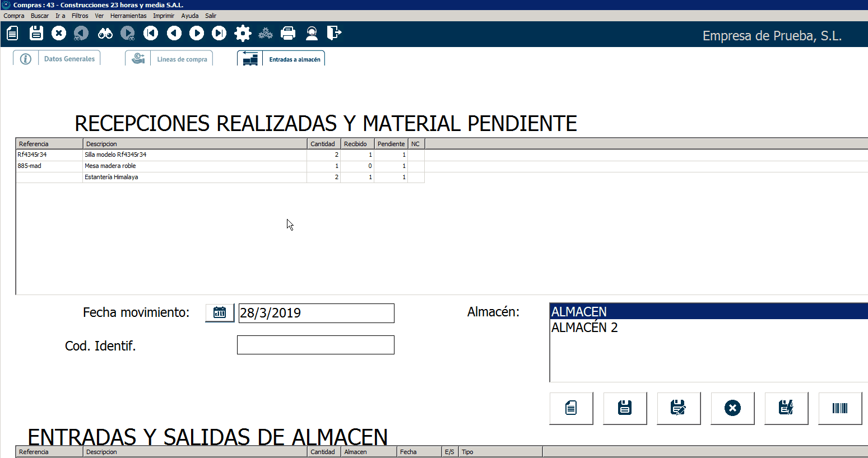Click the printer icon in the toolbar
The width and height of the screenshot is (868, 458).
click(x=288, y=34)
